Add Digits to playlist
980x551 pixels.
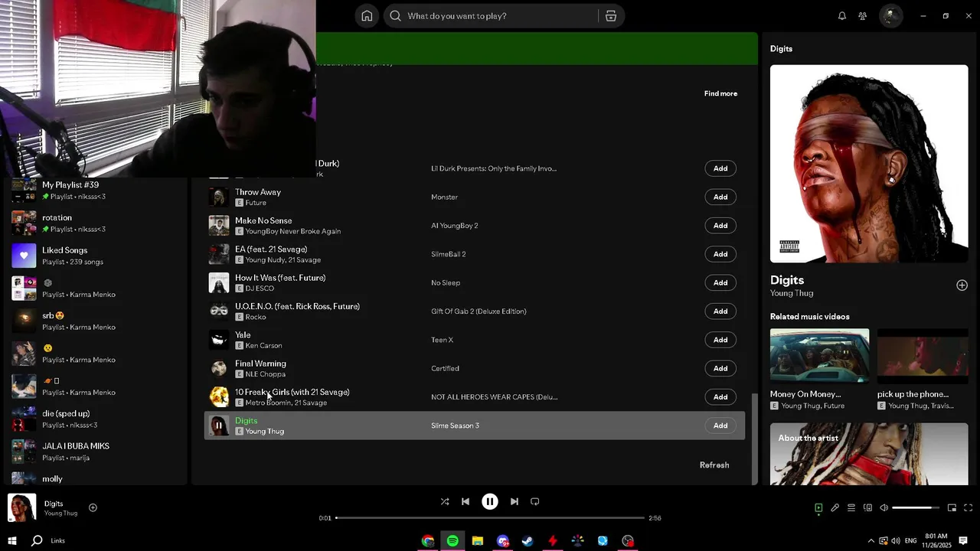(720, 425)
